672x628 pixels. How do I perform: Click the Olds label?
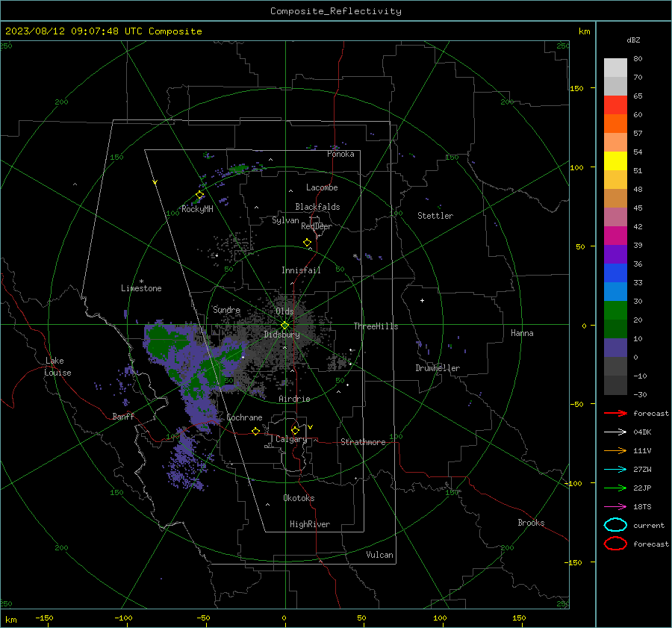(284, 311)
